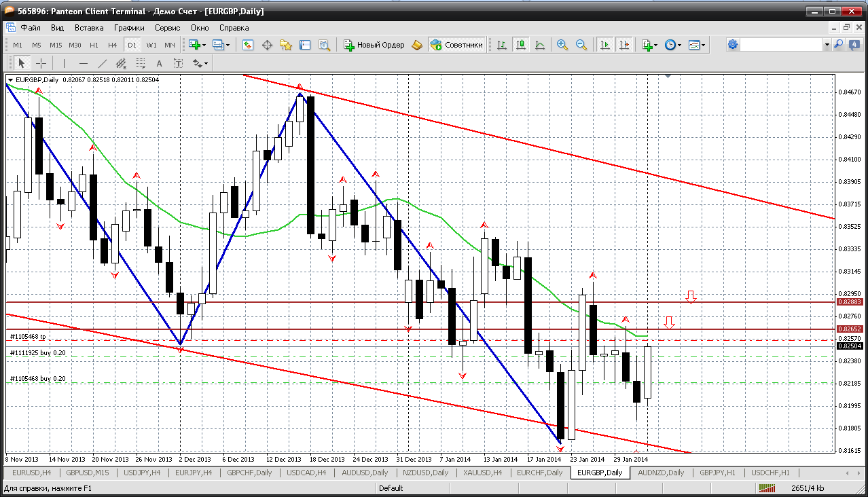Viewport: 868px width, 497px height.
Task: Open the chart profiles button
Action: click(218, 45)
